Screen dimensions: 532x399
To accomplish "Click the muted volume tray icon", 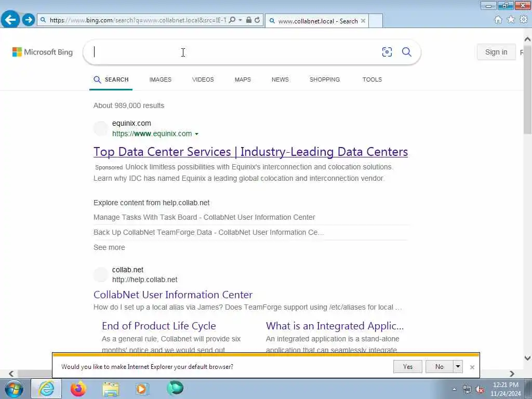I will (480, 390).
